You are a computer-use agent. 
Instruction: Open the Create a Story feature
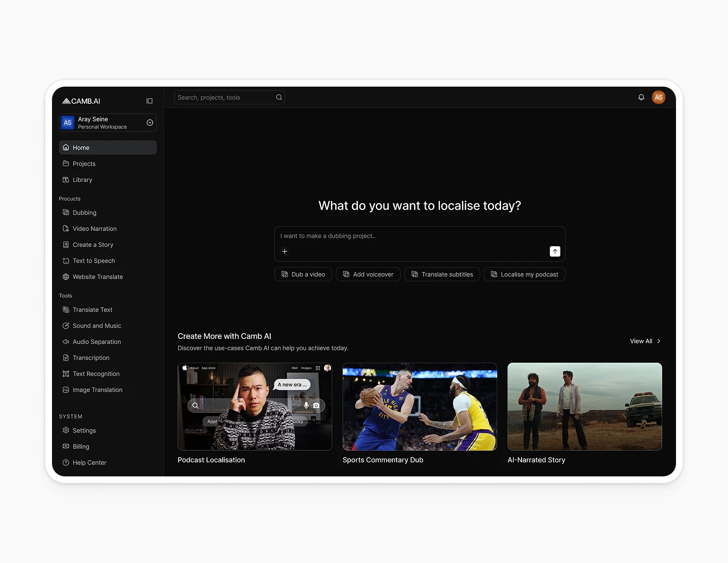[x=93, y=244]
